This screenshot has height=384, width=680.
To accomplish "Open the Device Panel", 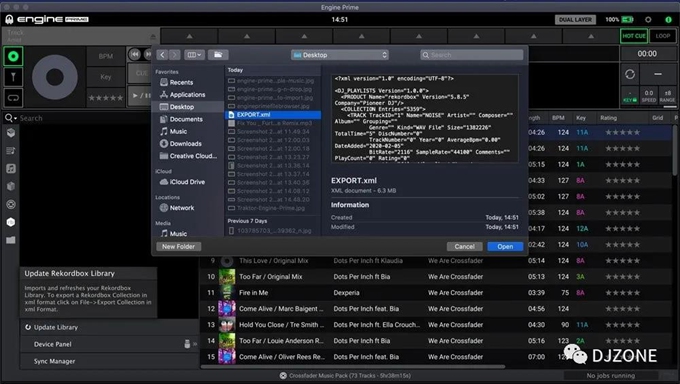I will pos(52,344).
